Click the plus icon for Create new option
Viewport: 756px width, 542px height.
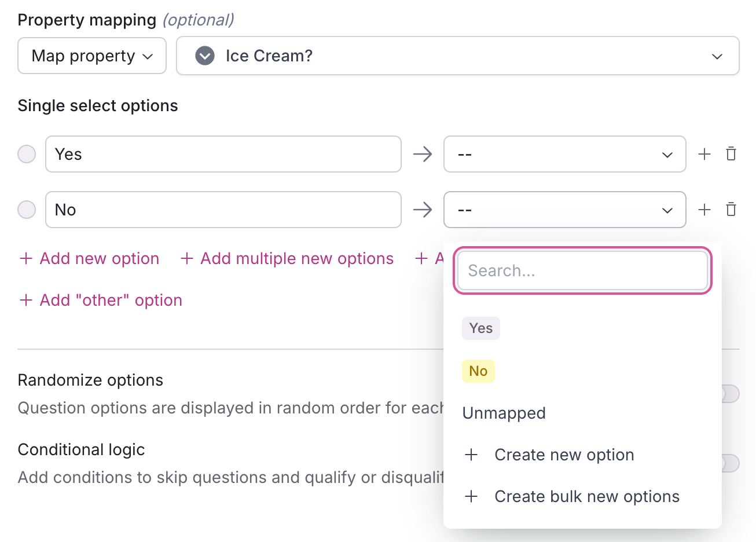[x=471, y=455]
